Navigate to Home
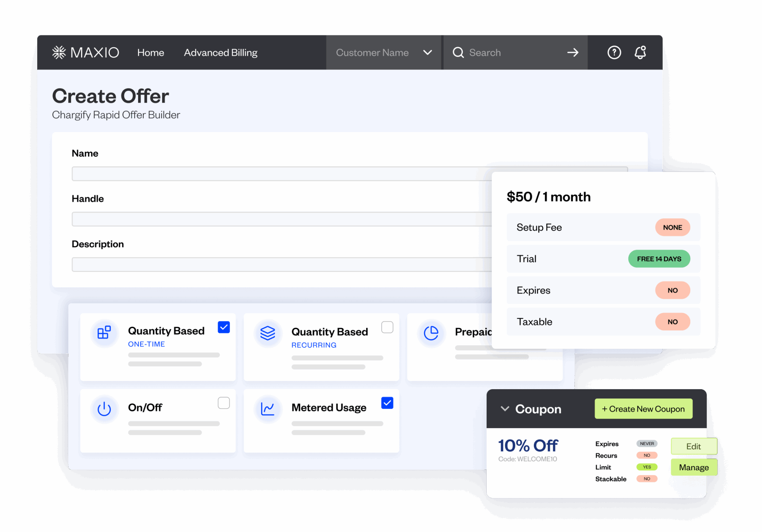762x532 pixels. (151, 52)
